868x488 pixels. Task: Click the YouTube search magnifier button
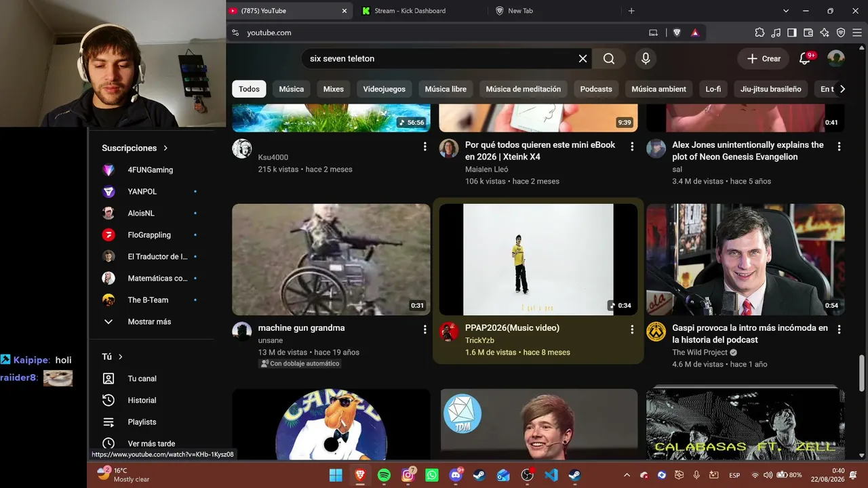pos(609,58)
